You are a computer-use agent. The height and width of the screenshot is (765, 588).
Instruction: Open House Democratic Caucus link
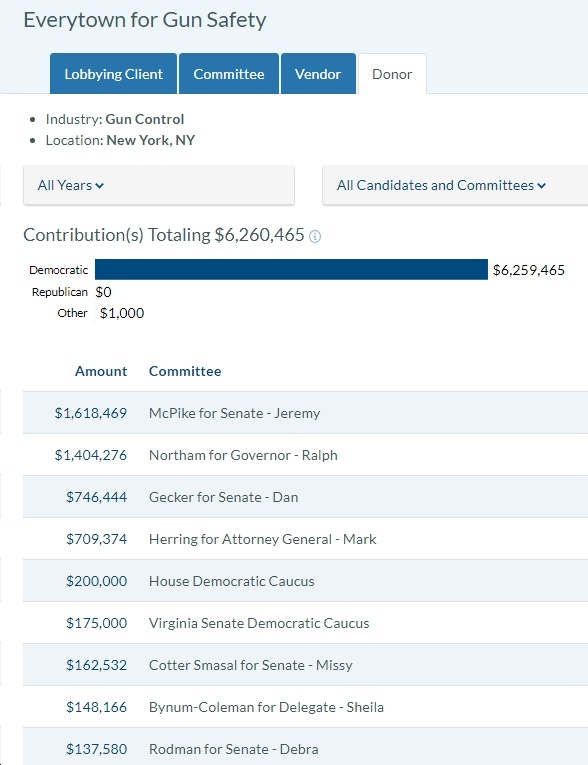tap(232, 581)
